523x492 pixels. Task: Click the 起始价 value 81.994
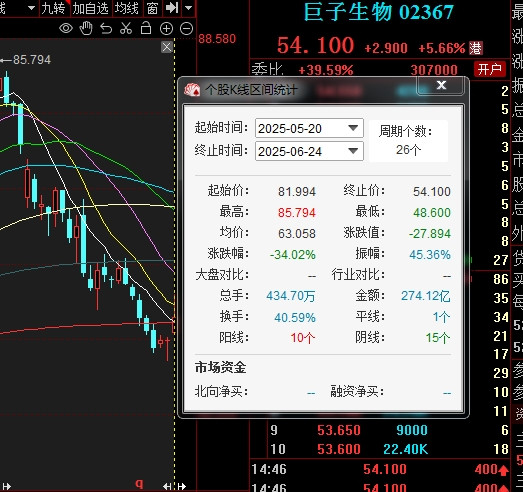(297, 192)
